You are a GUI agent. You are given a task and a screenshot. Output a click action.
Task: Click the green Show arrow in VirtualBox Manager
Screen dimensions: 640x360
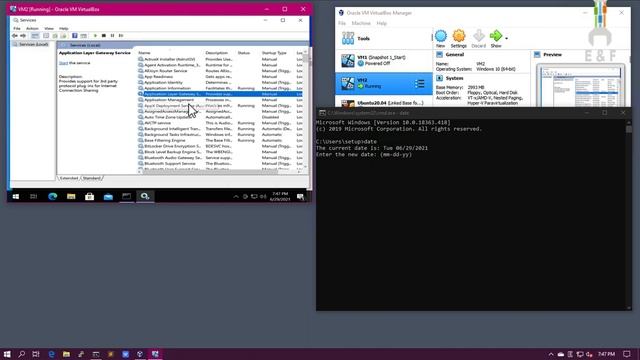496,39
